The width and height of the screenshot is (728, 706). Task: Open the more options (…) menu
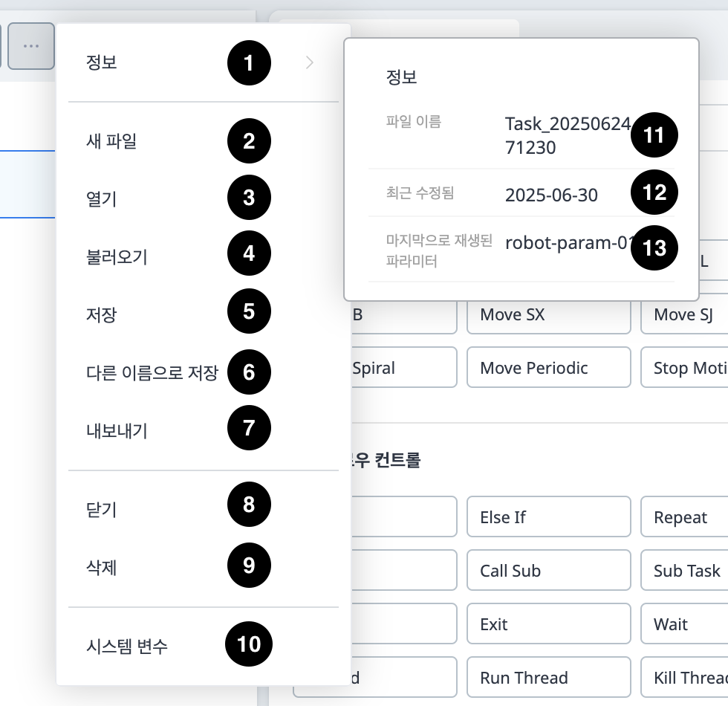[31, 46]
